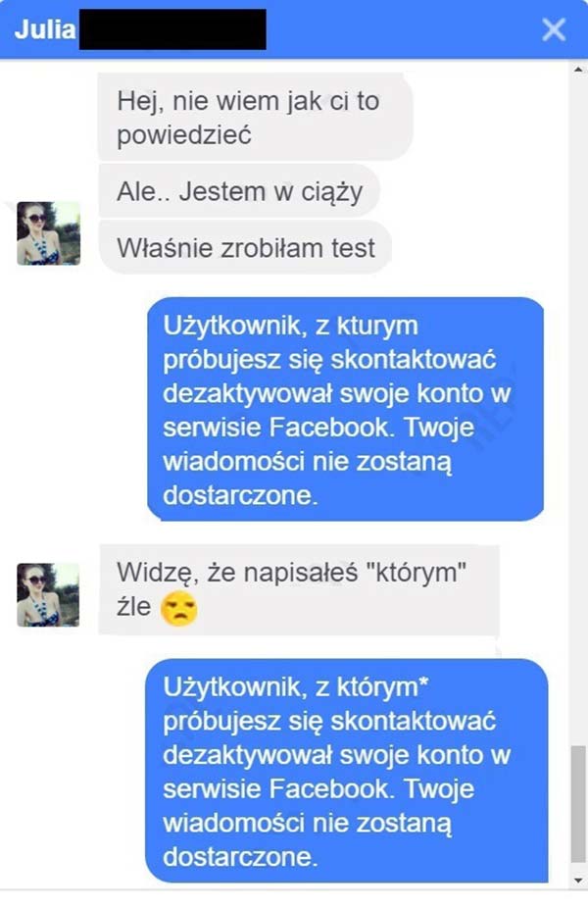The height and width of the screenshot is (909, 588).
Task: Click the unamused face emoji
Action: tap(178, 608)
